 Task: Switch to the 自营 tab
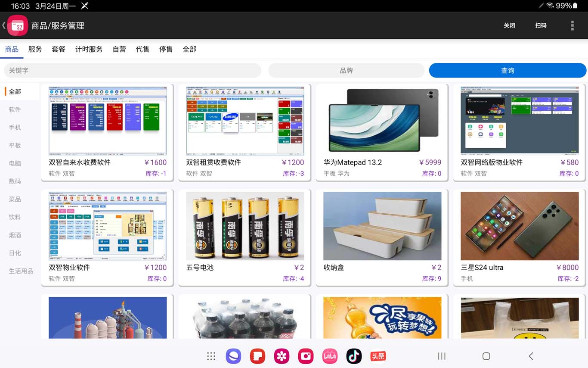coord(119,49)
